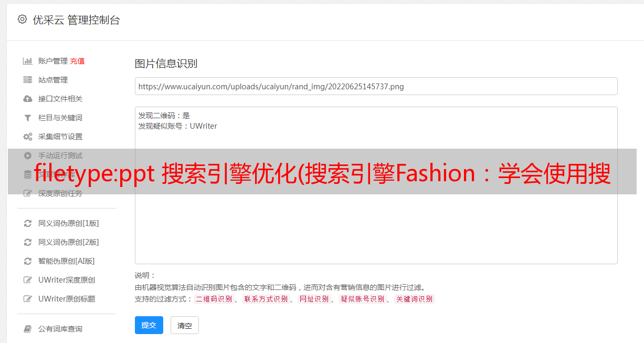This screenshot has width=644, height=343.
Task: Click the refresh icon for 智能伪原创[AI版]
Action: click(x=28, y=261)
